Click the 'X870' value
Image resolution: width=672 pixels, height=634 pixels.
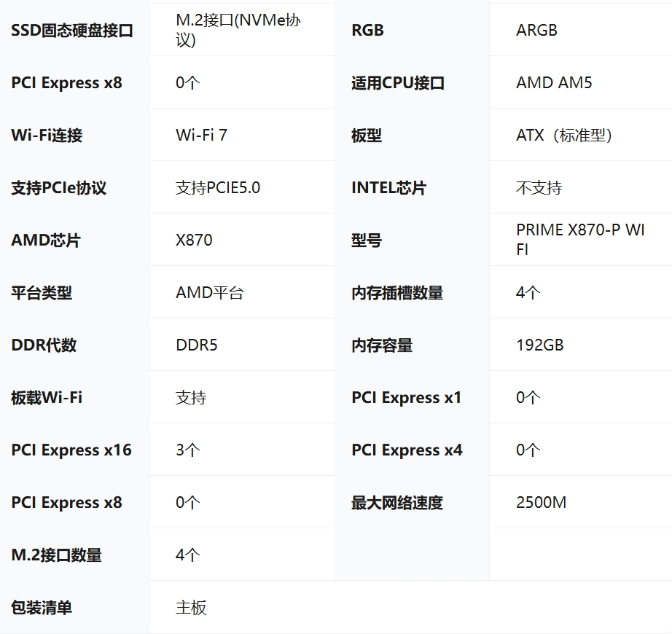coord(194,240)
